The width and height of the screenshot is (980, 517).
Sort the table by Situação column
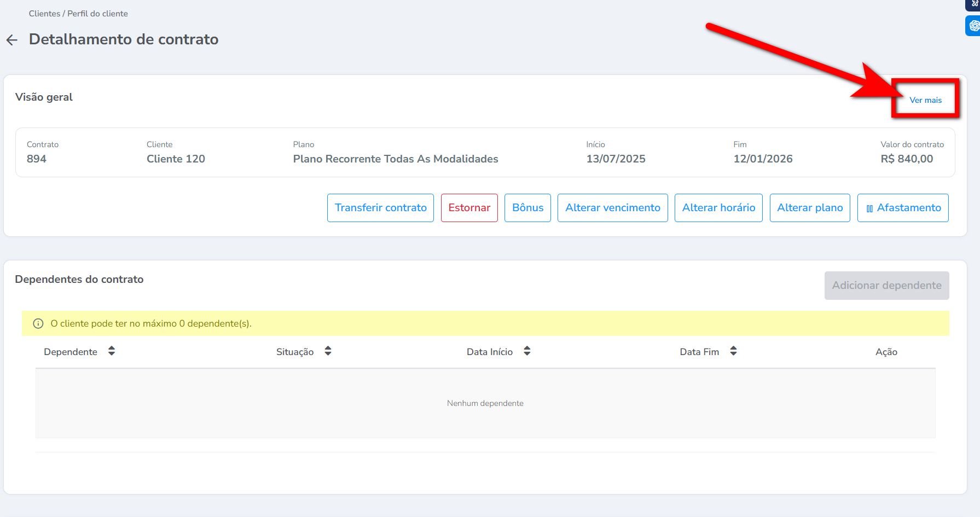[x=328, y=351]
